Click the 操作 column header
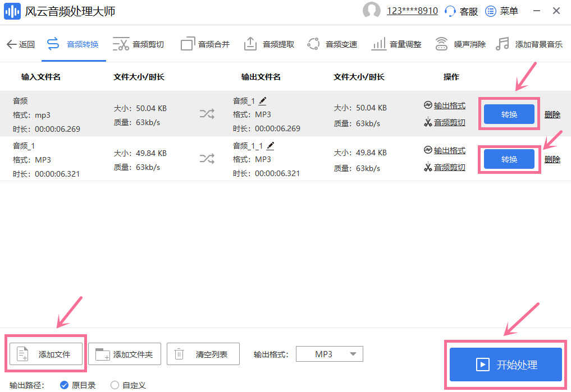The width and height of the screenshot is (571, 392). click(x=451, y=77)
